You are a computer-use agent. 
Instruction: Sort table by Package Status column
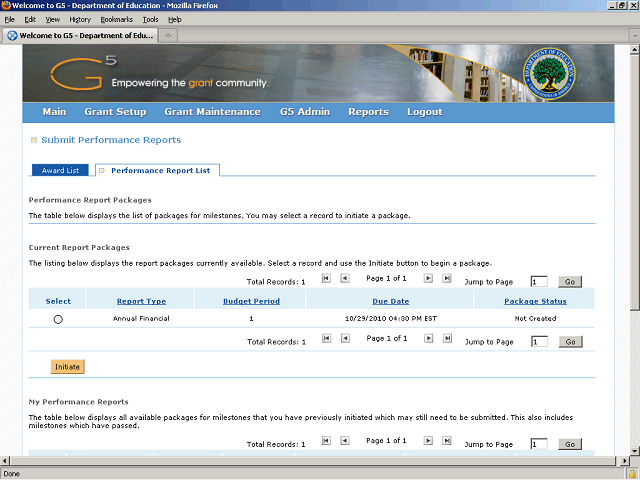[x=535, y=301]
